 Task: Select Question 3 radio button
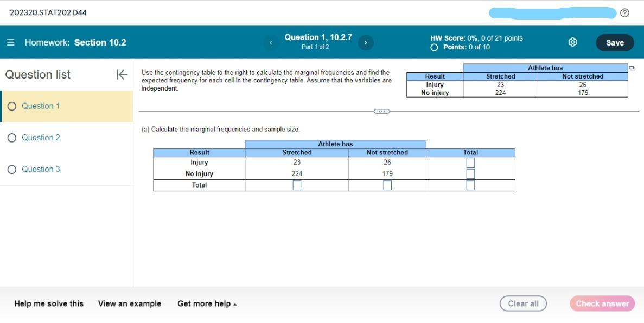(12, 169)
